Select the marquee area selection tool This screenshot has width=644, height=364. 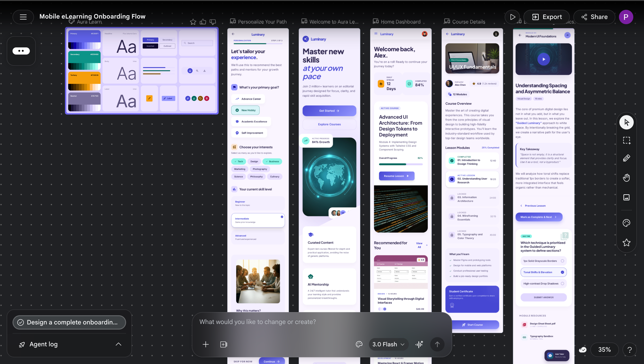(626, 140)
